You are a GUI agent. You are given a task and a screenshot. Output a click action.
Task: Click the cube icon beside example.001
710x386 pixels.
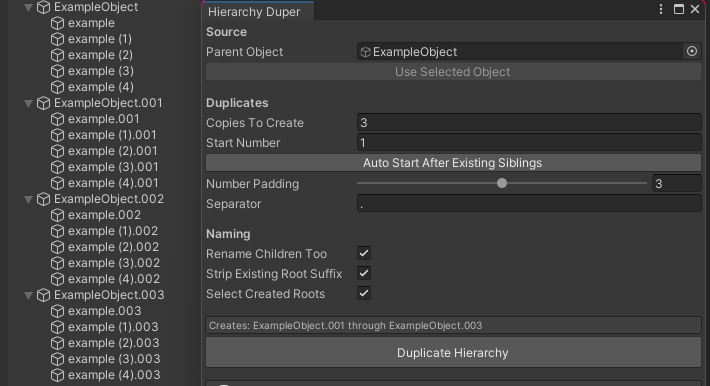(x=58, y=119)
